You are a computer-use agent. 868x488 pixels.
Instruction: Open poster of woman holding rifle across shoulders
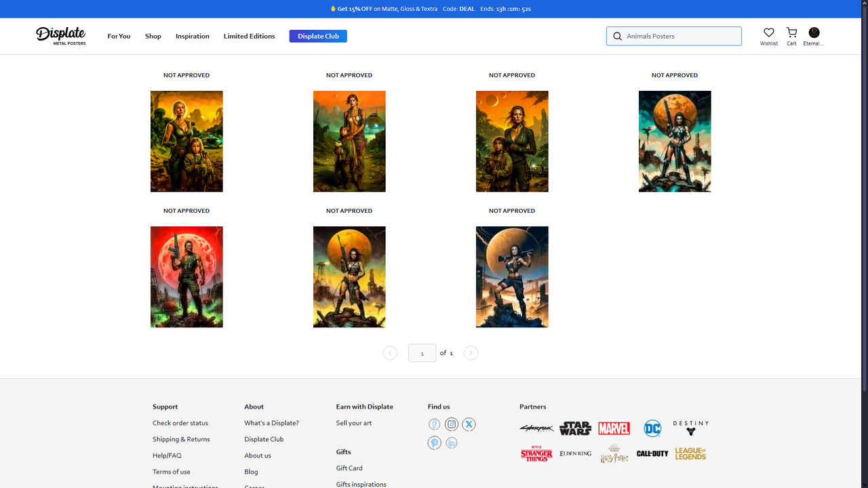click(512, 277)
